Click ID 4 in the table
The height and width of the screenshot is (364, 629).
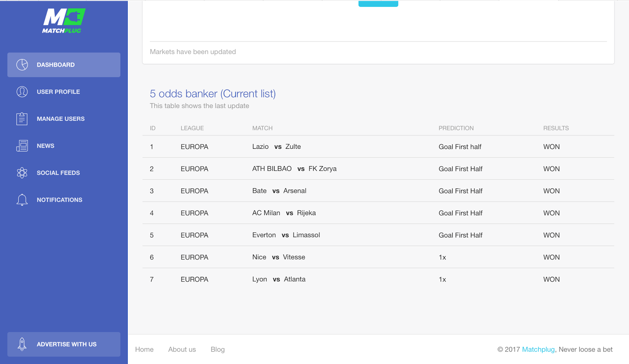[152, 213]
